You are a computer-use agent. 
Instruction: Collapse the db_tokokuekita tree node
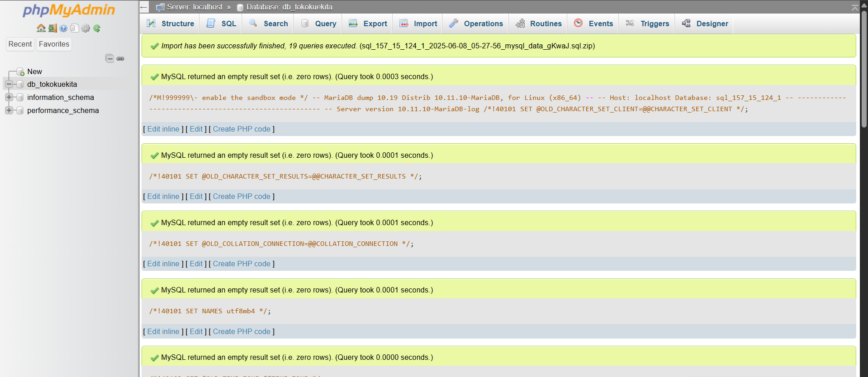[x=9, y=84]
